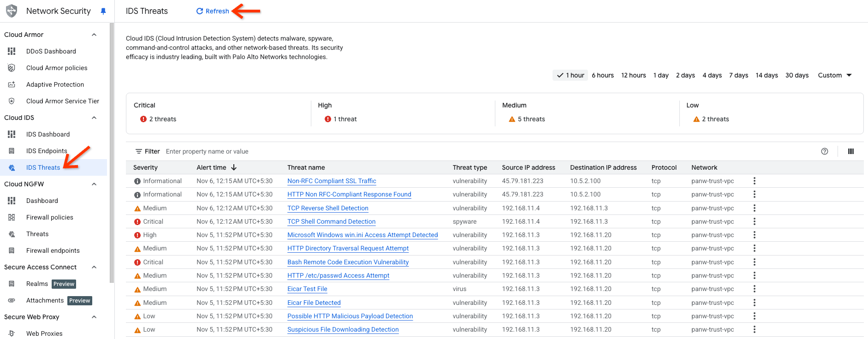The height and width of the screenshot is (339, 868).
Task: Click the IDS Endpoints icon
Action: pos(12,151)
